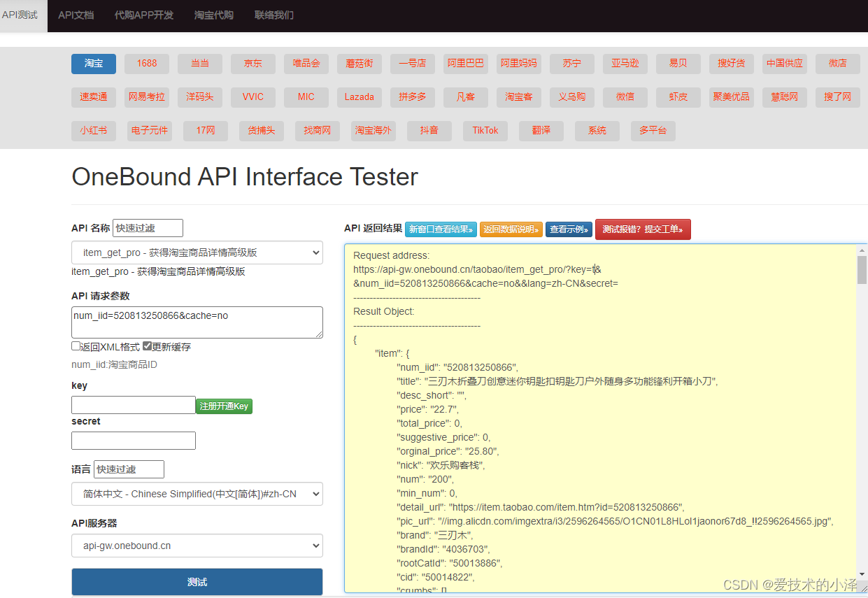
Task: Choose the 多平台 button
Action: click(653, 131)
